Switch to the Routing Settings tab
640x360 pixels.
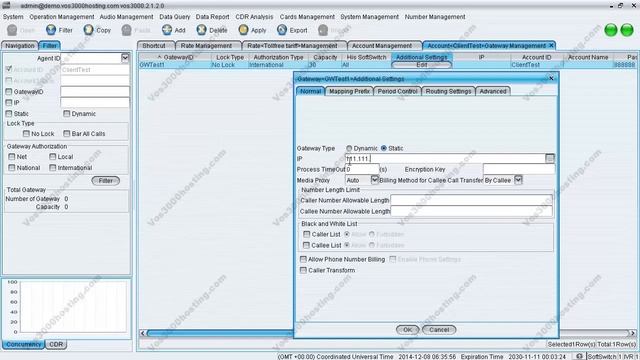coord(448,91)
